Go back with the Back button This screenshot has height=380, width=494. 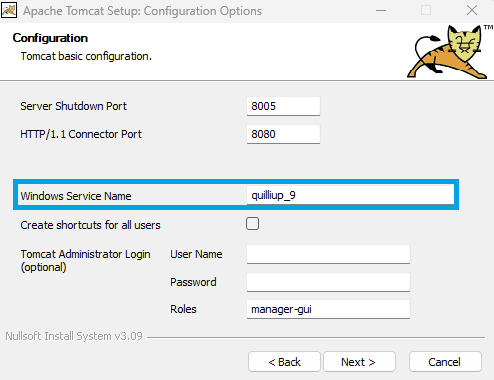284,362
